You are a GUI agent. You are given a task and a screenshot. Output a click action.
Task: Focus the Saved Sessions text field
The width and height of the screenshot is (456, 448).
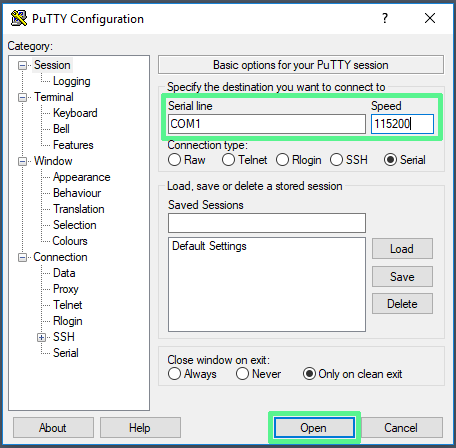267,223
